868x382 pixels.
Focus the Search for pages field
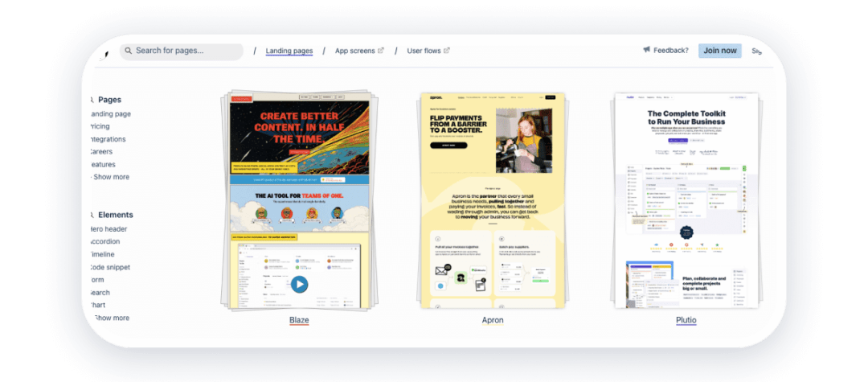pyautogui.click(x=185, y=51)
